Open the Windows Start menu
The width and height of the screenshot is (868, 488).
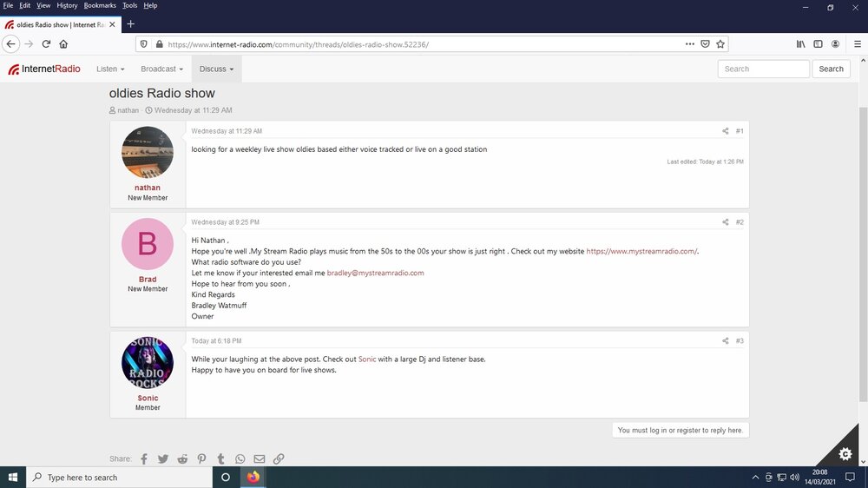(x=13, y=477)
